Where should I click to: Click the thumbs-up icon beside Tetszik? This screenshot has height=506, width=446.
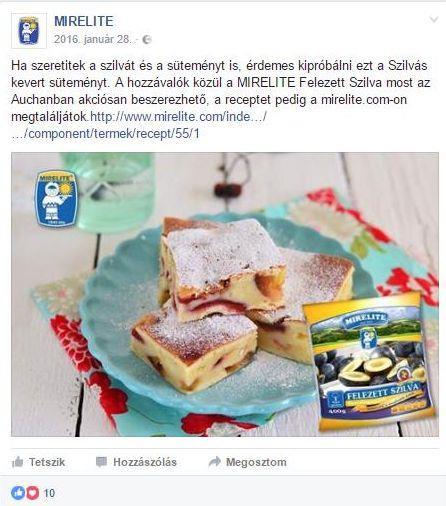pos(18,462)
